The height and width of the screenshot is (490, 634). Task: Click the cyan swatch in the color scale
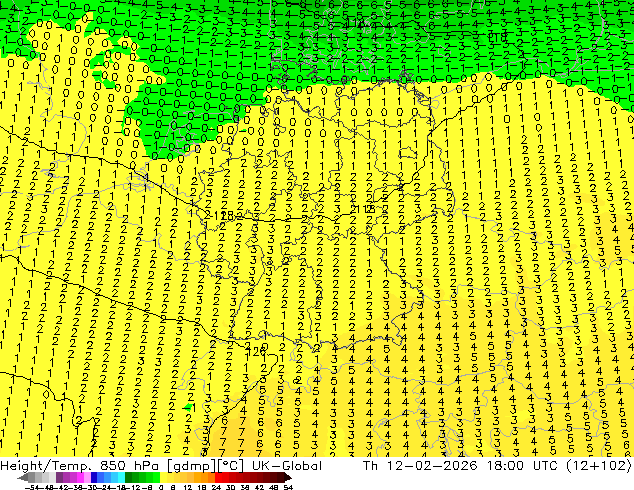click(121, 477)
